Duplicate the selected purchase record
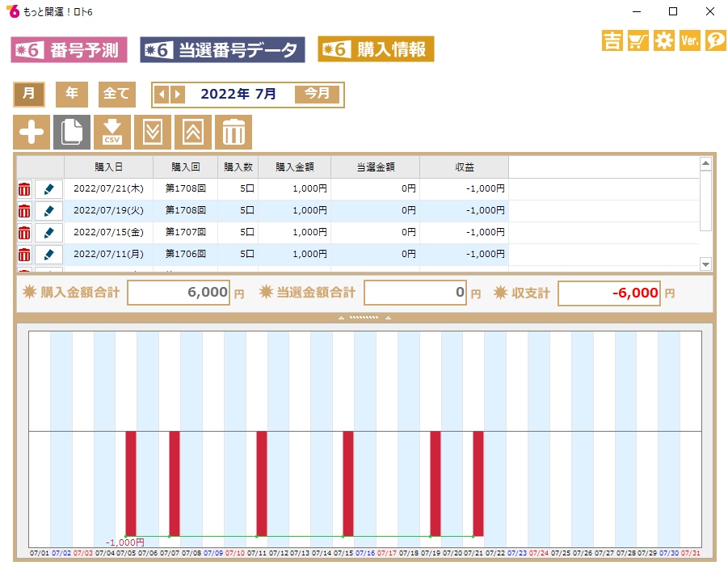 [x=71, y=132]
